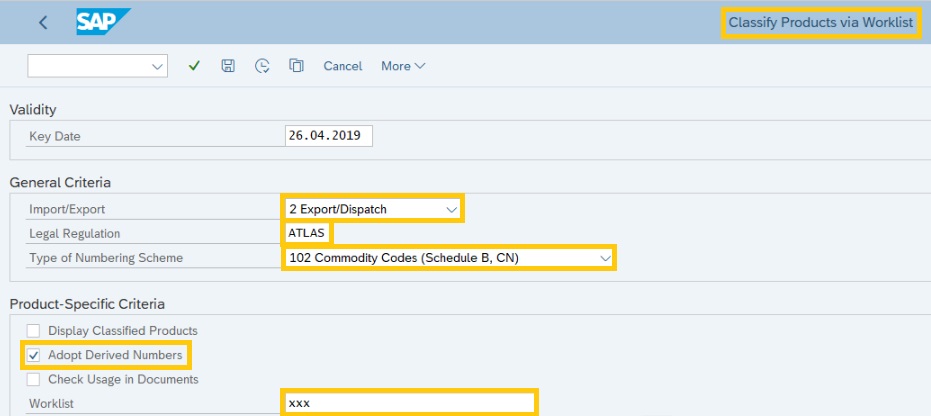Click the Type of Numbering Scheme label

coord(106,258)
